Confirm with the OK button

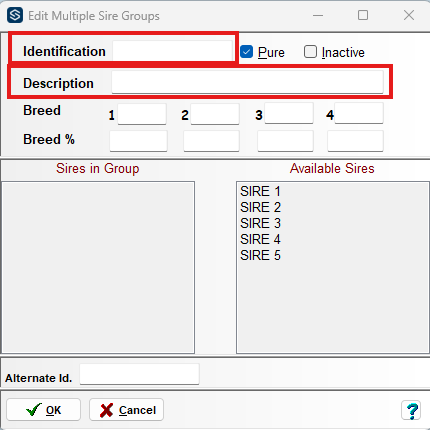(44, 410)
